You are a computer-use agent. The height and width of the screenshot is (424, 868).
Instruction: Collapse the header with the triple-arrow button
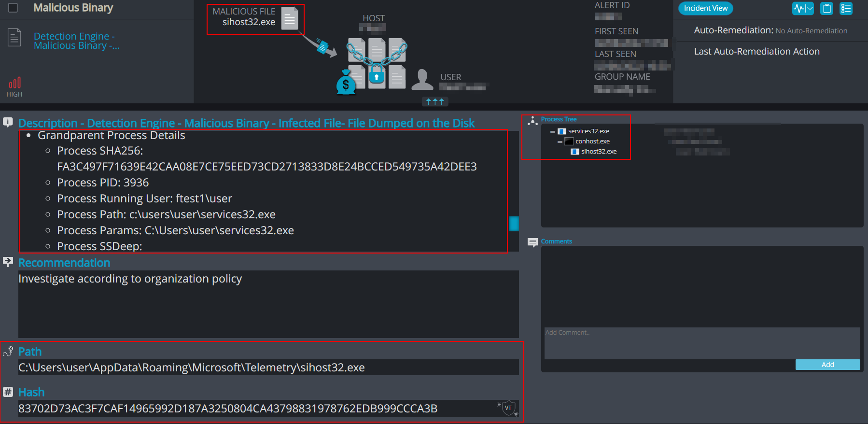click(x=435, y=101)
